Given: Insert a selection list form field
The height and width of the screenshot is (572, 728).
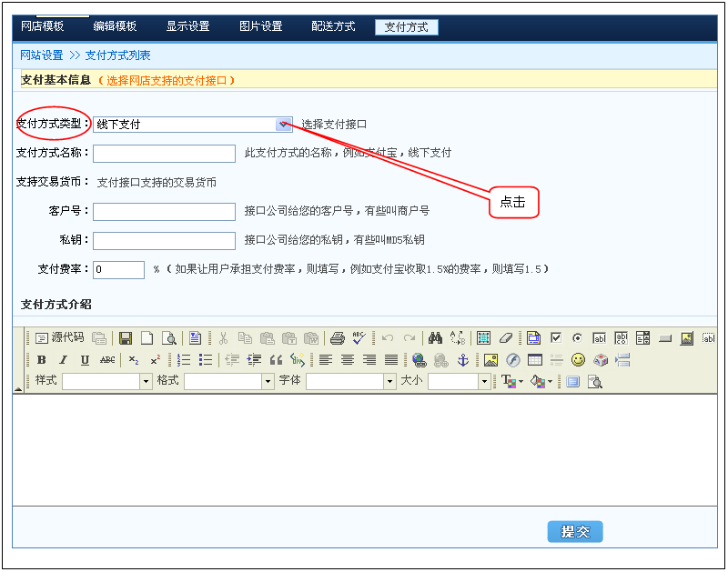Looking at the screenshot, I should [x=643, y=338].
